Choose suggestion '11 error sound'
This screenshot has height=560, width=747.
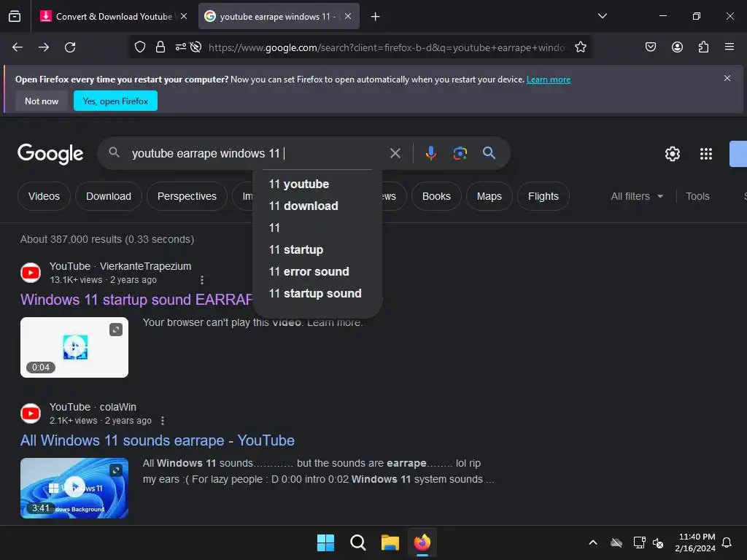pyautogui.click(x=317, y=272)
